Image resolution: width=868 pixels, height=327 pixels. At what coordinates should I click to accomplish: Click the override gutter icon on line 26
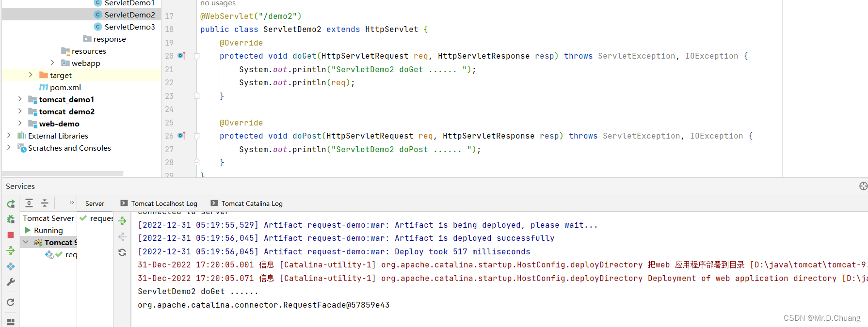point(182,136)
